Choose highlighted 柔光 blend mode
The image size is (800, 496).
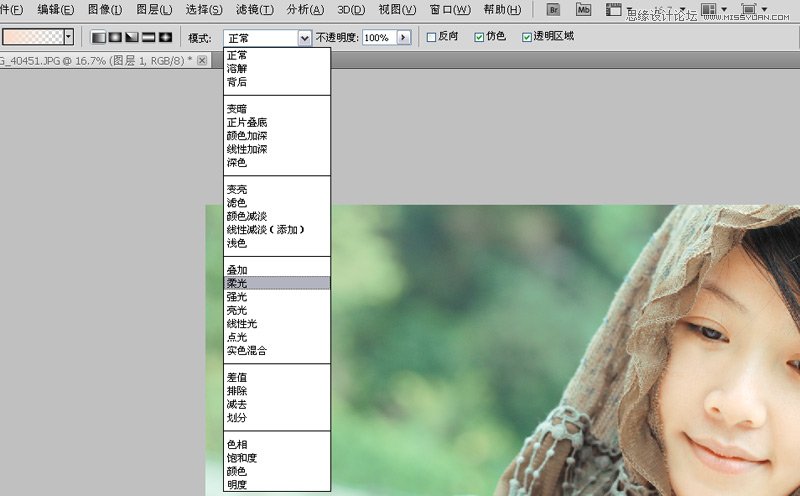(x=277, y=283)
